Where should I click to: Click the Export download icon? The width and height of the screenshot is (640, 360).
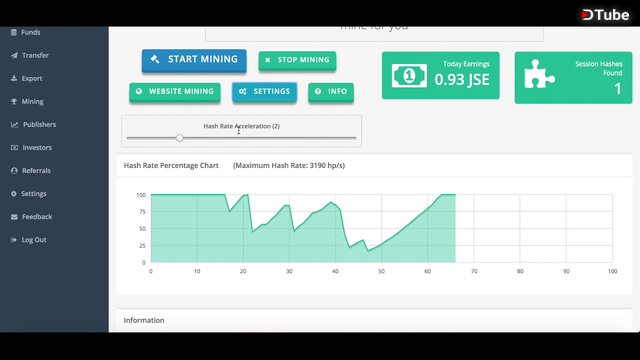click(x=14, y=78)
